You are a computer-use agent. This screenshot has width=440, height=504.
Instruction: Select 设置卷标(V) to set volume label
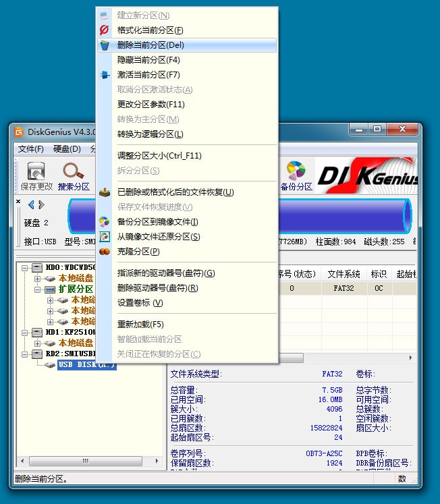pyautogui.click(x=140, y=303)
